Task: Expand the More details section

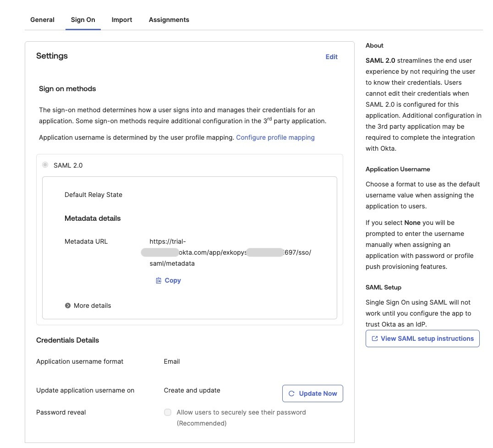Action: 92,306
